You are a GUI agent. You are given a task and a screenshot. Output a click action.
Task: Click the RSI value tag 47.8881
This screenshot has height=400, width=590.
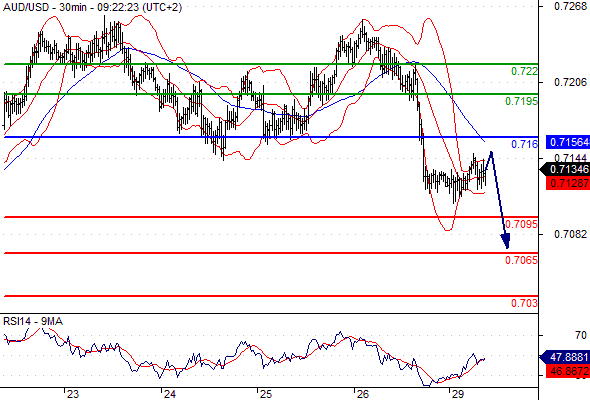coord(565,357)
